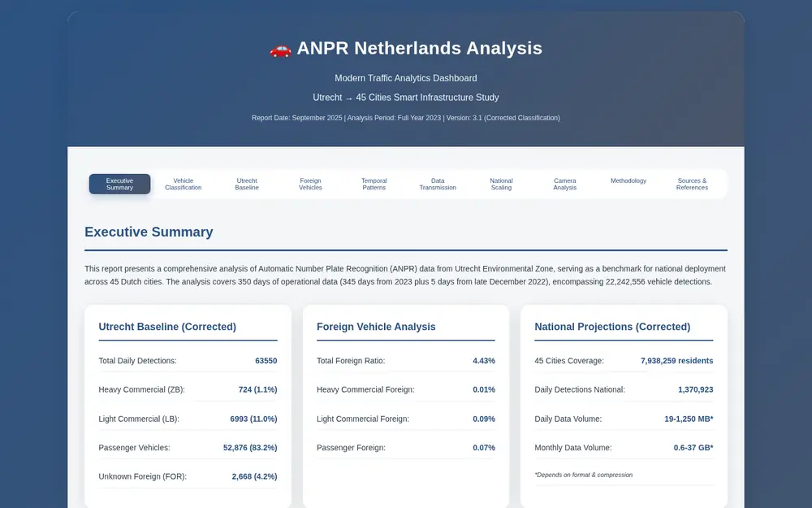Go to the Foreign Vehicles tab
Image resolution: width=812 pixels, height=508 pixels.
pyautogui.click(x=311, y=184)
